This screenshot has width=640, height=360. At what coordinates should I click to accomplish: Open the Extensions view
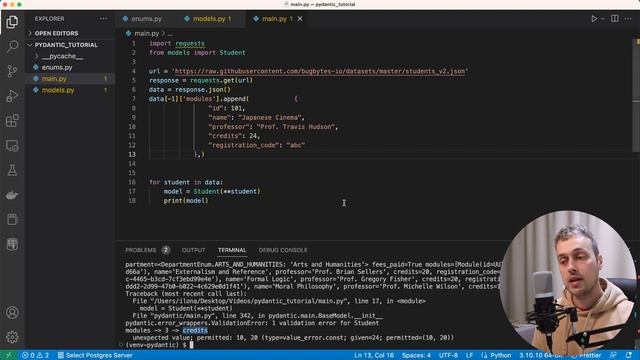[x=12, y=121]
